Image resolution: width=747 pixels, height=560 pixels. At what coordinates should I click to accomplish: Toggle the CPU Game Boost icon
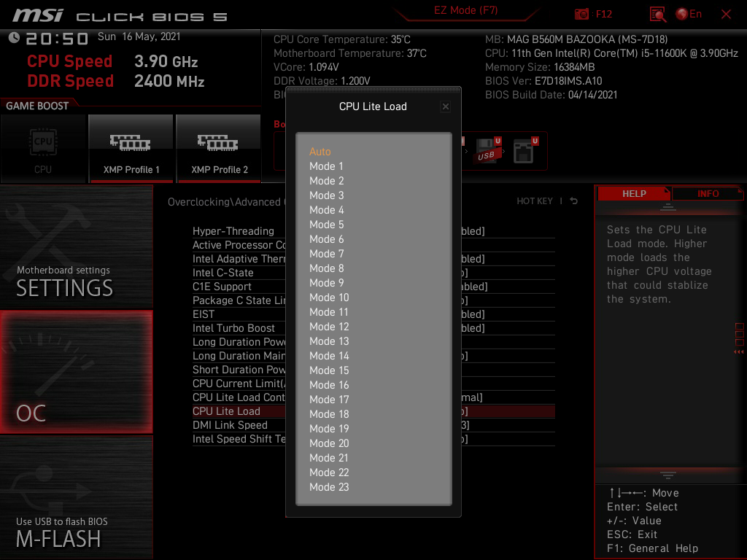[43, 149]
